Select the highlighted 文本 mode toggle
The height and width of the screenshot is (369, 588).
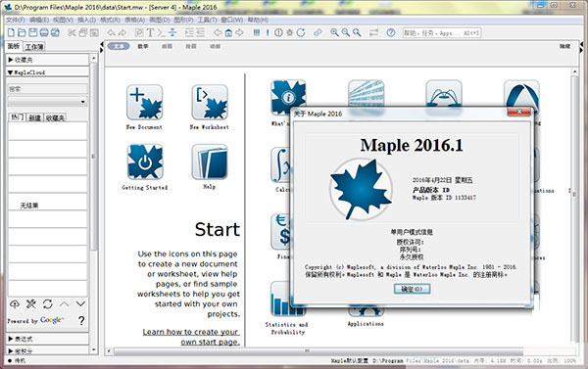119,46
